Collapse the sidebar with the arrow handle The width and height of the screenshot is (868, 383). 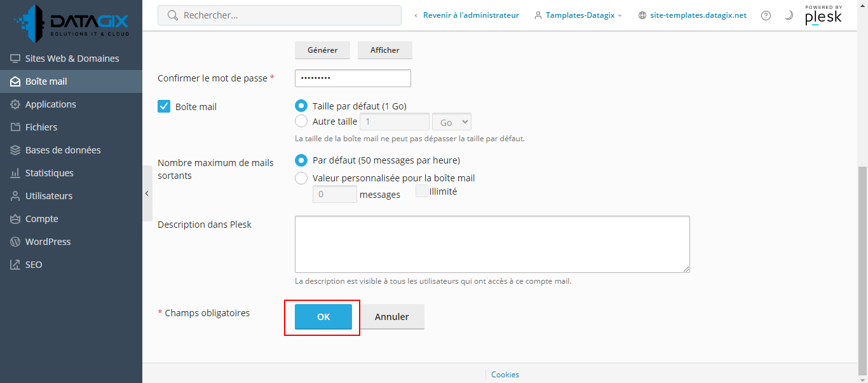point(147,193)
